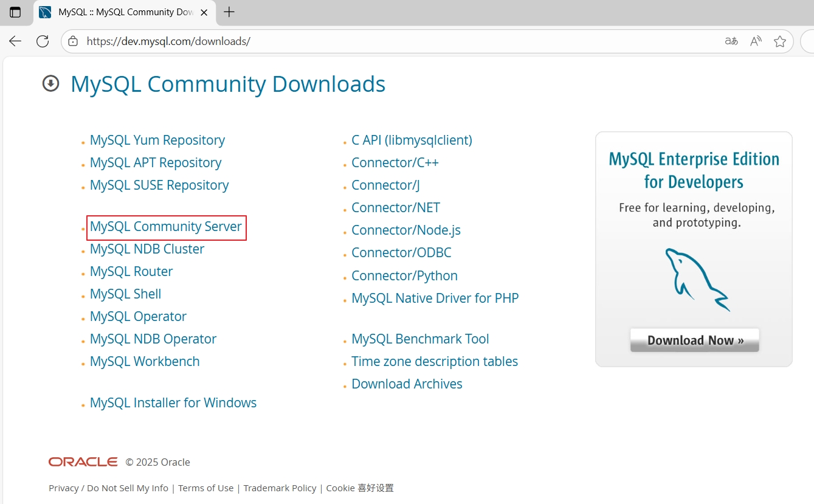Open the translate page icon
This screenshot has height=504, width=814.
(731, 41)
